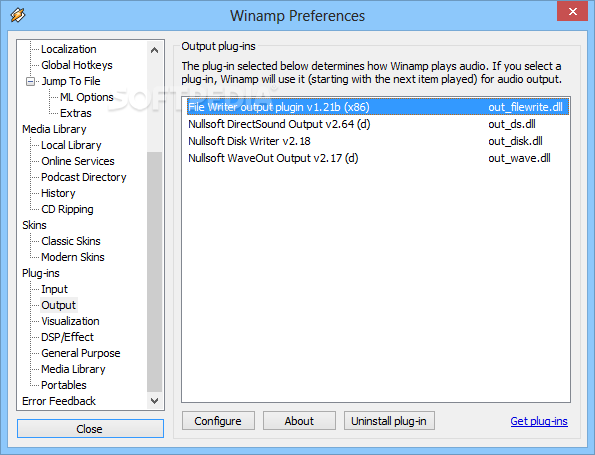Click the preferences tree scrollbar thumb

coord(154,272)
